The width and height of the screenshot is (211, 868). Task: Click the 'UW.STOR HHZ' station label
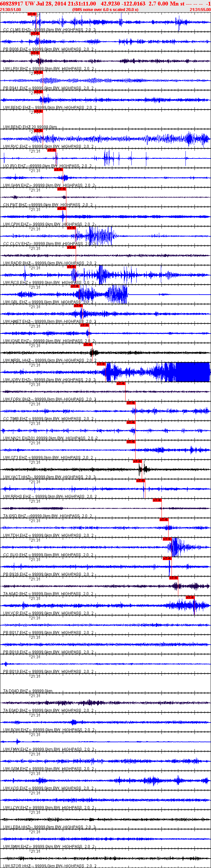coord(17,866)
